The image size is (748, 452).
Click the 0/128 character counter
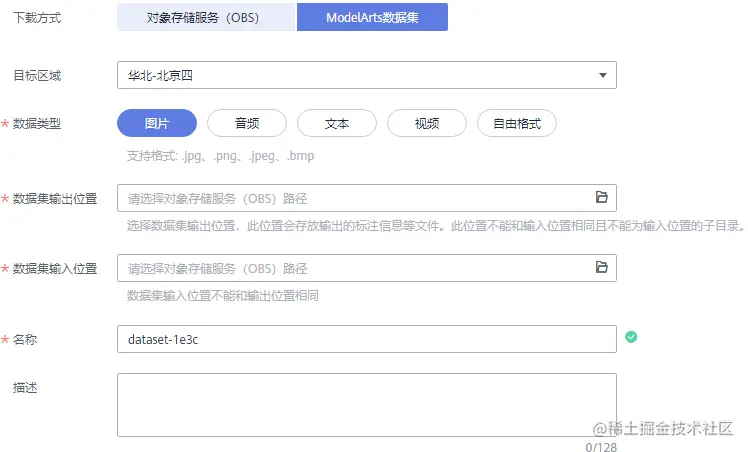(x=601, y=447)
